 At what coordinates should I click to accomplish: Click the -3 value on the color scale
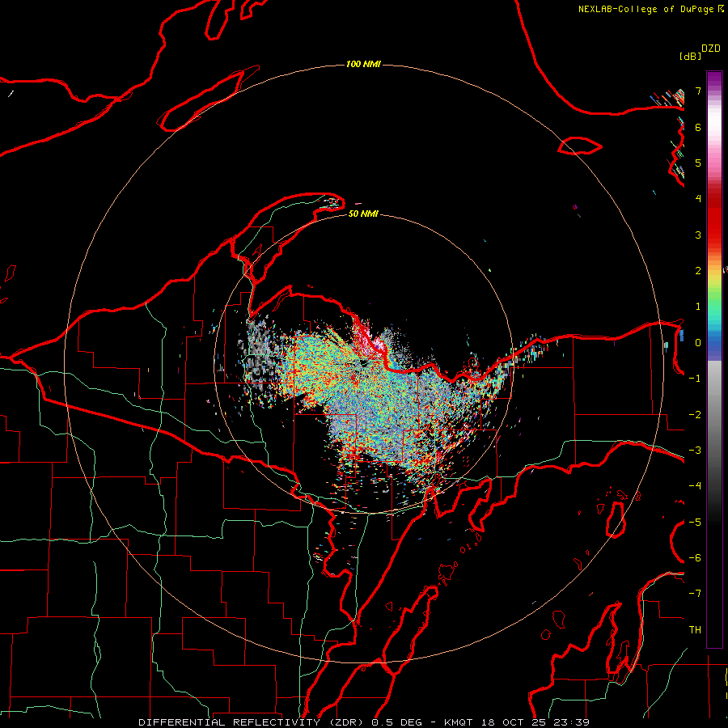coord(695,451)
